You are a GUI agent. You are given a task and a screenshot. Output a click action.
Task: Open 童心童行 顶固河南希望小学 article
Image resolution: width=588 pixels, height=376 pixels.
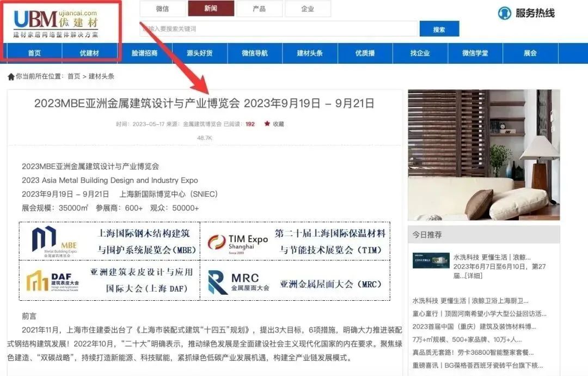point(479,314)
